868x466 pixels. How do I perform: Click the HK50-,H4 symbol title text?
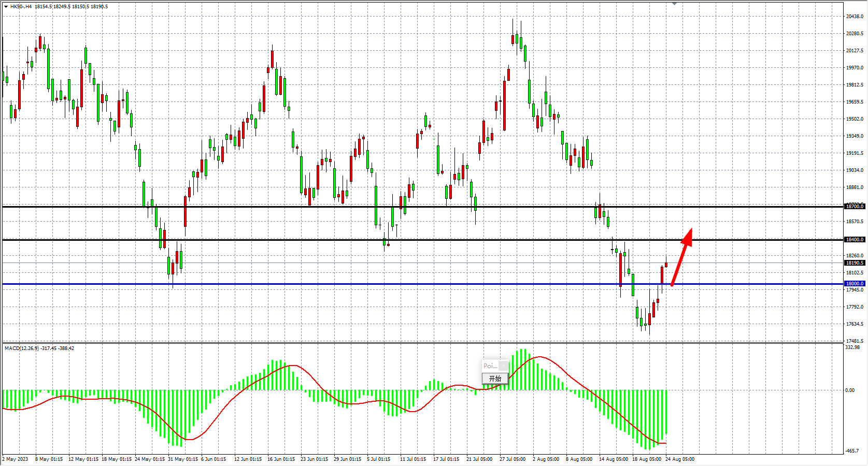[21, 7]
